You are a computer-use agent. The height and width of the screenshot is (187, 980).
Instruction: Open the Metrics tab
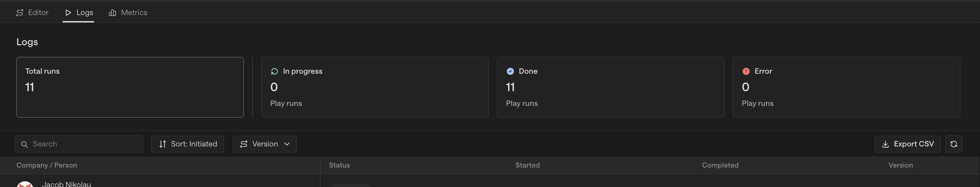coord(128,13)
